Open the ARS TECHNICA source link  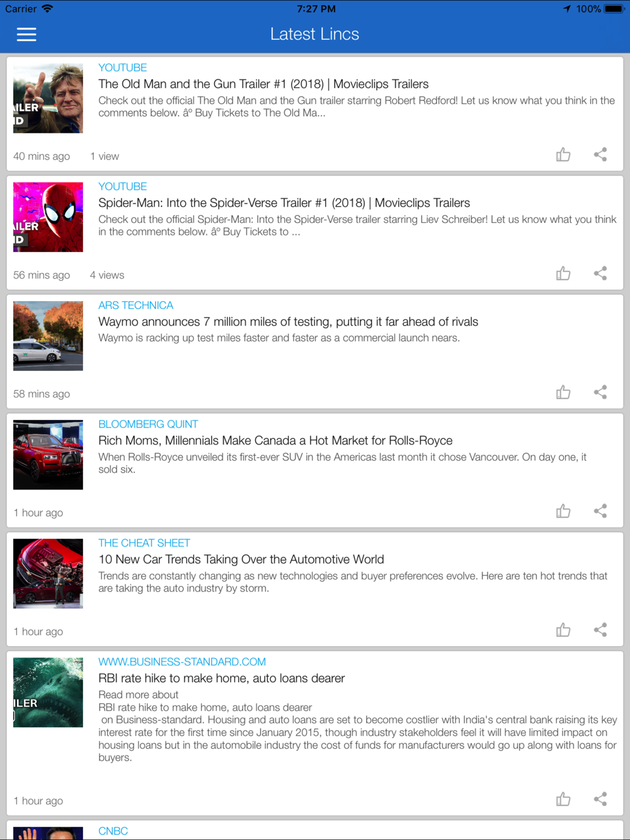[x=135, y=305]
